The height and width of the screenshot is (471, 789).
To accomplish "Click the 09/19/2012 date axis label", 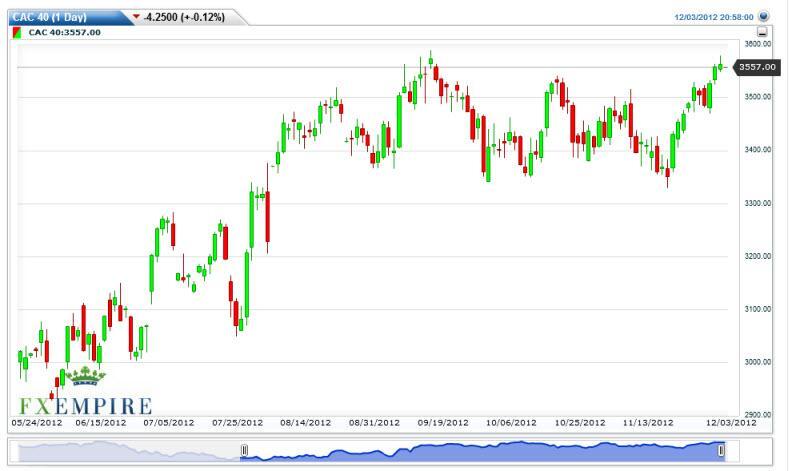I will [443, 424].
